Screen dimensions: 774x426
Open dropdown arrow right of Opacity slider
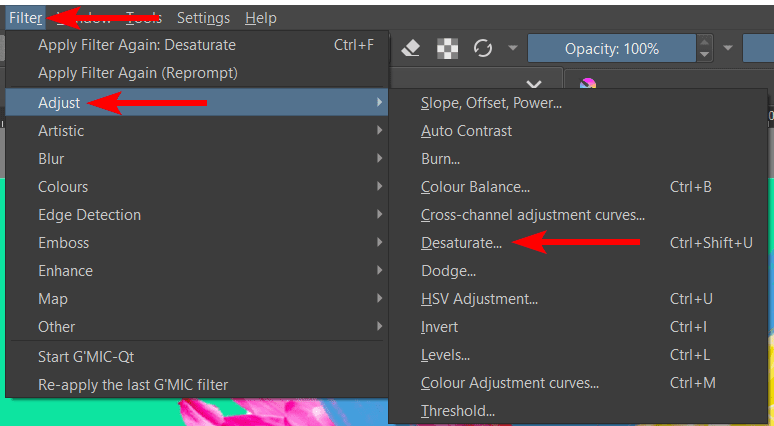[729, 48]
